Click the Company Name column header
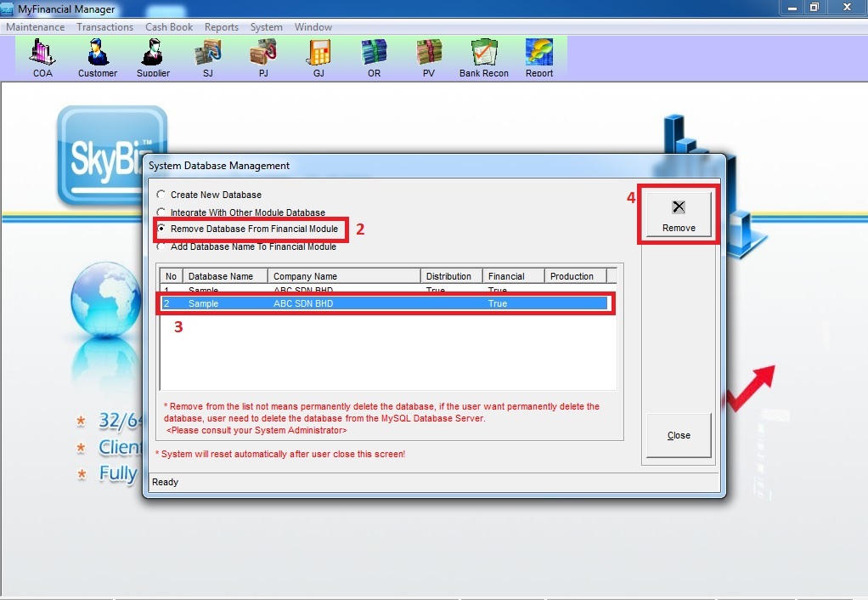 click(344, 276)
